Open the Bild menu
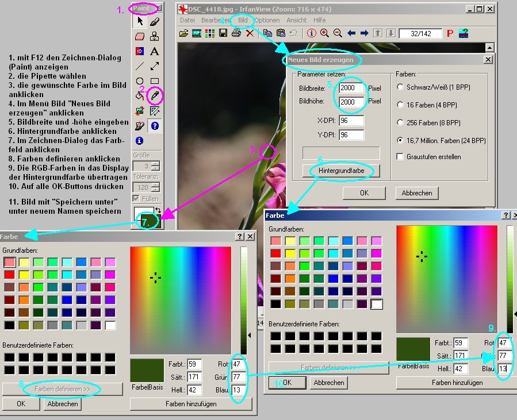The height and width of the screenshot is (420, 517). (243, 20)
